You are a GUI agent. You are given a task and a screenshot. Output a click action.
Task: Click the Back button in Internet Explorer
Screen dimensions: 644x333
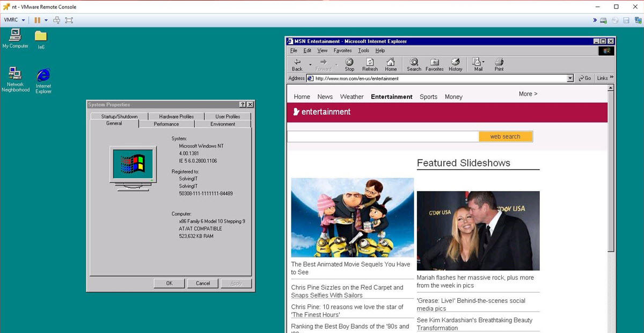click(x=297, y=64)
